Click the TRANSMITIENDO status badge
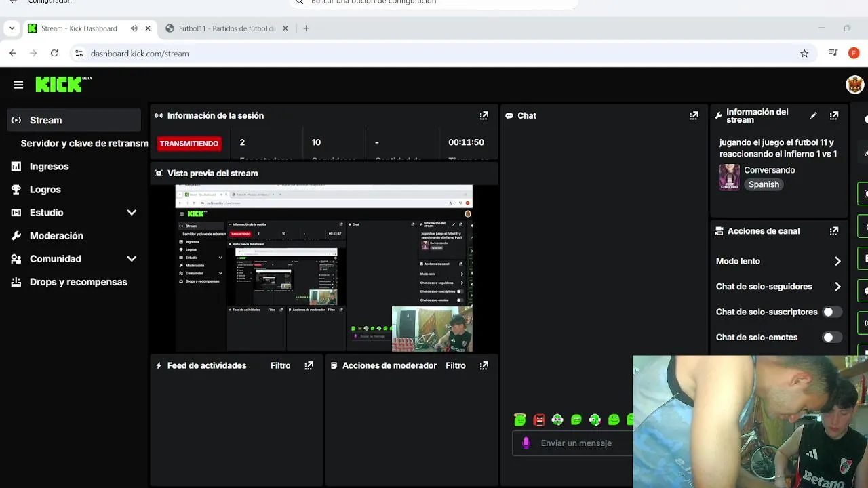Image resolution: width=868 pixels, height=488 pixels. point(189,144)
